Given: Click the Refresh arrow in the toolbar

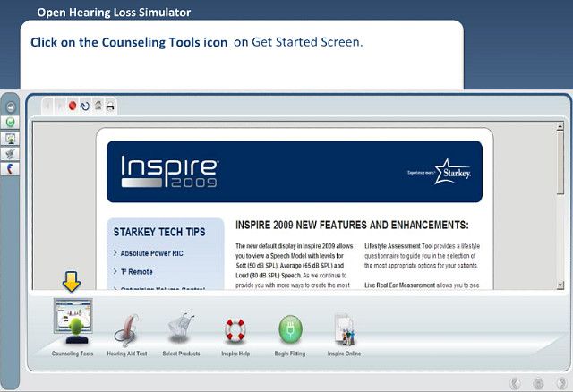Looking at the screenshot, I should click(x=85, y=107).
